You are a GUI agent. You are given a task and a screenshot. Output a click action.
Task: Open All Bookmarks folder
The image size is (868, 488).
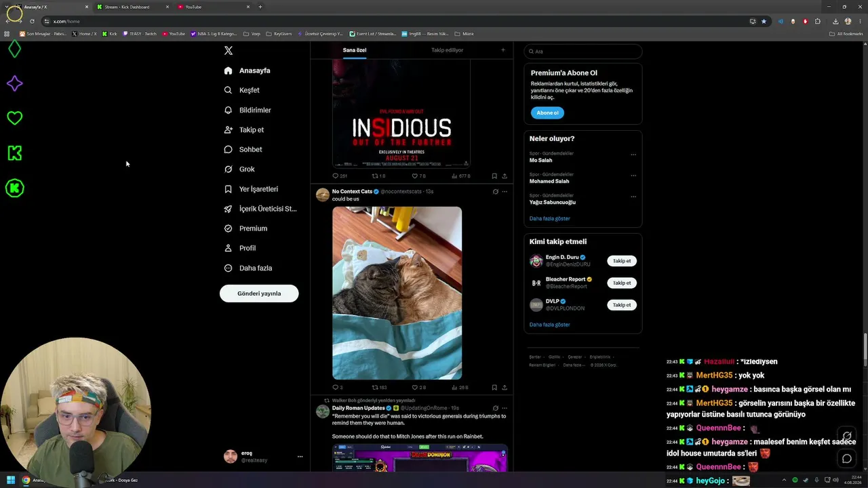[846, 33]
